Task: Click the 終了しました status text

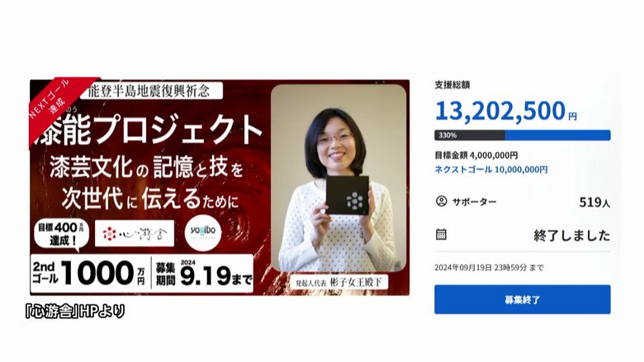Action: [x=571, y=236]
